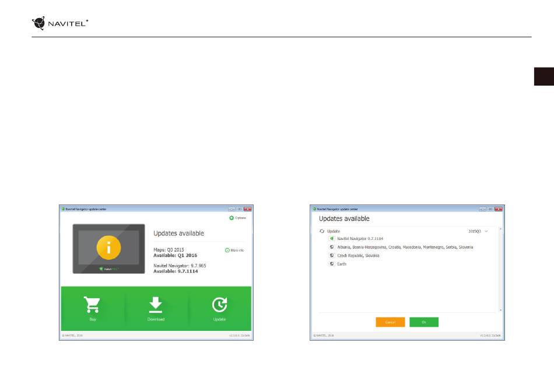Click the scrollbar down arrow in updates list
554x392 pixels.
tap(500, 310)
